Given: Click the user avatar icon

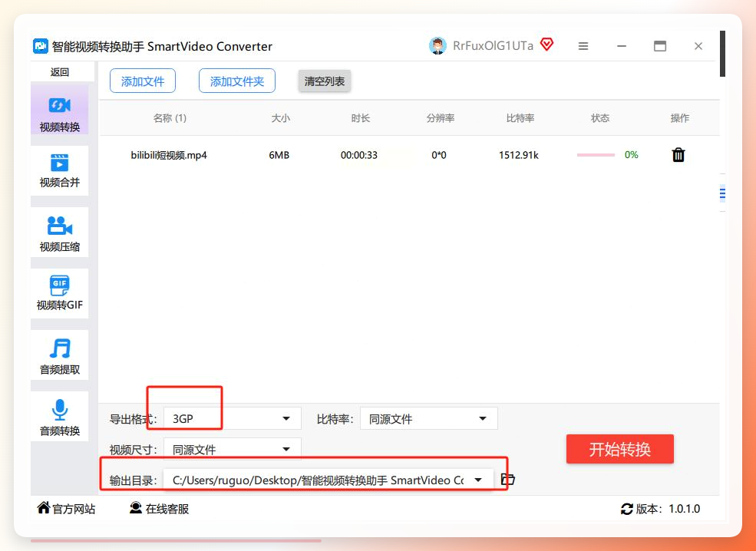Looking at the screenshot, I should (x=437, y=46).
